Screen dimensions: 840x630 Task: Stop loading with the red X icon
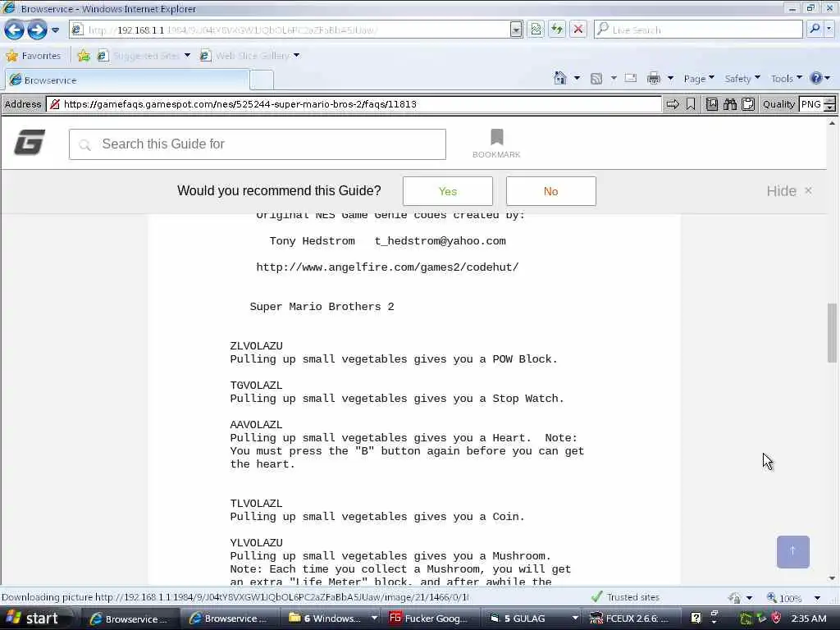click(578, 30)
